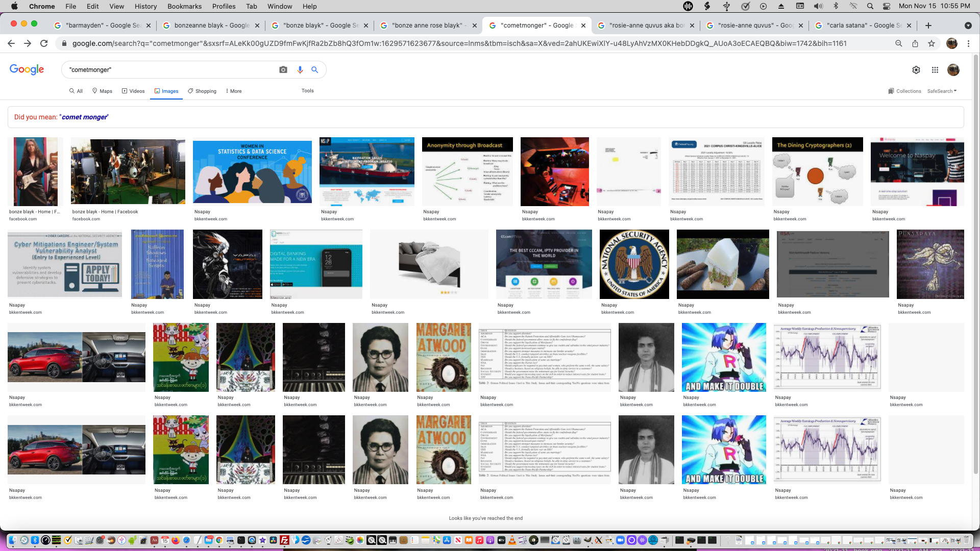
Task: Open Google quick settings gear
Action: click(x=916, y=70)
